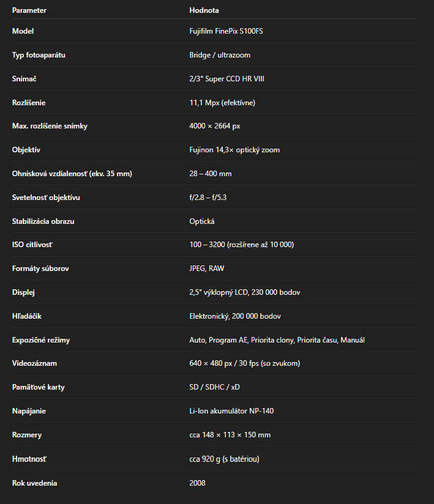Viewport: 434px width, 504px height.
Task: Click the "Expozičné režimy" label
Action: [40, 340]
